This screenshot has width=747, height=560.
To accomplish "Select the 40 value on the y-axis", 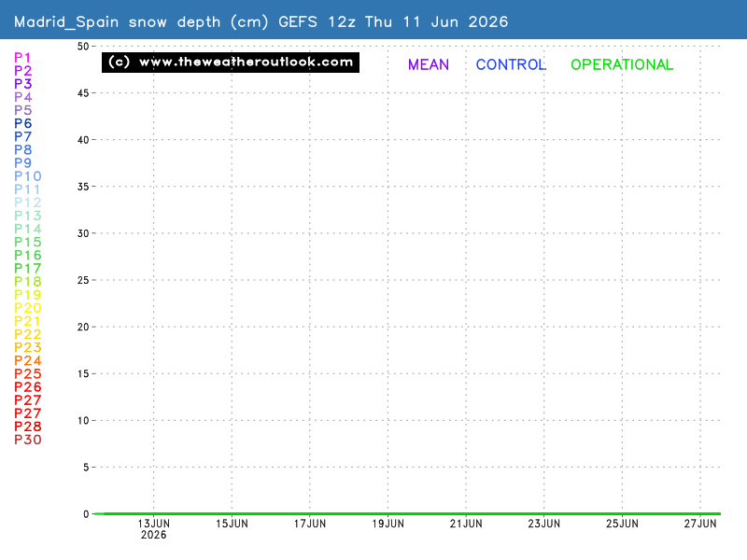I will (x=83, y=140).
